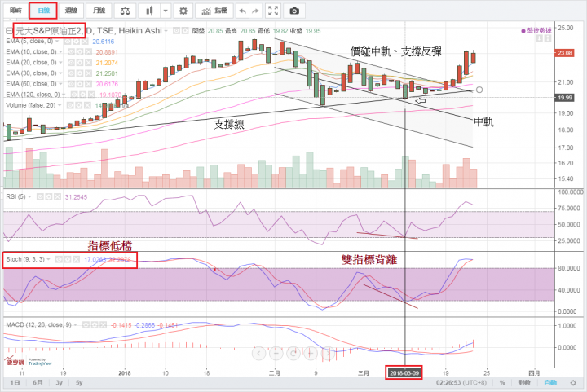Open settings for EMA (60, close, 0)
The image size is (587, 392).
tap(80, 84)
